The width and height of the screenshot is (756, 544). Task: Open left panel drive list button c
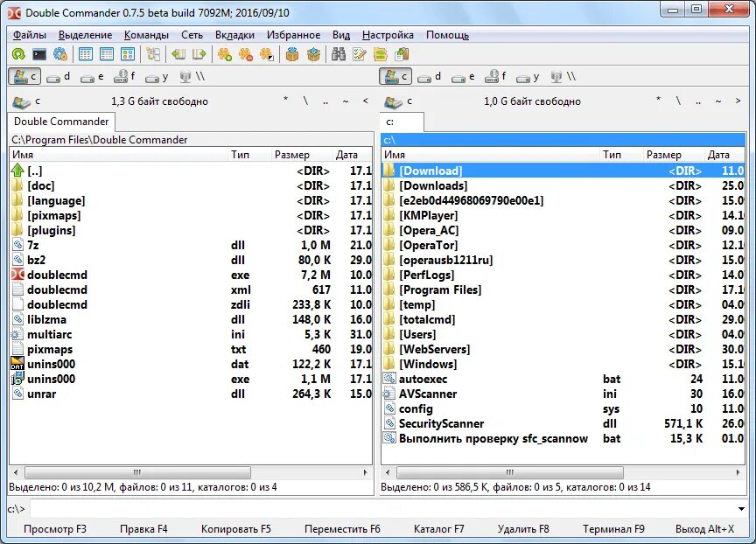(x=26, y=101)
